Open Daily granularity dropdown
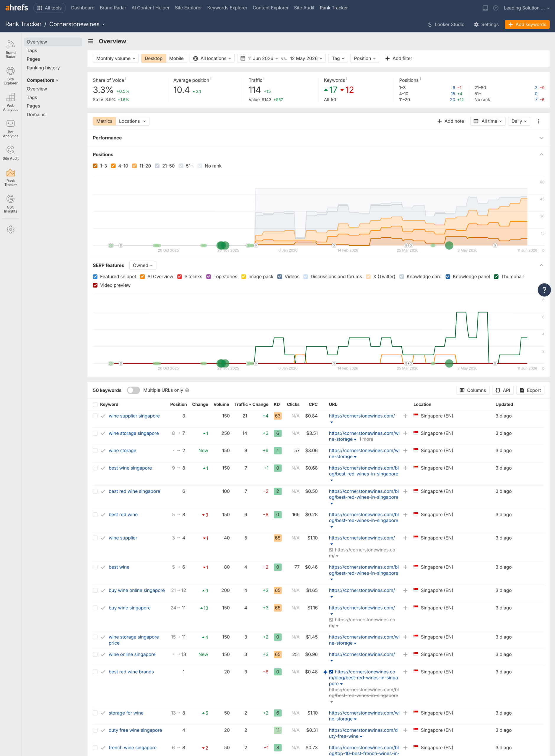The width and height of the screenshot is (555, 756). coord(519,121)
